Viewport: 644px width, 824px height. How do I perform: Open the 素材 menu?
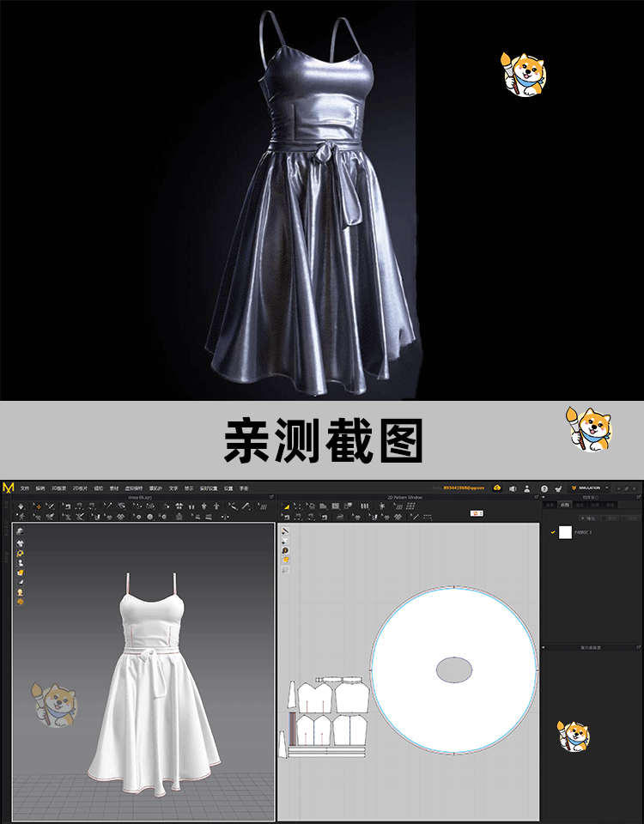[113, 488]
